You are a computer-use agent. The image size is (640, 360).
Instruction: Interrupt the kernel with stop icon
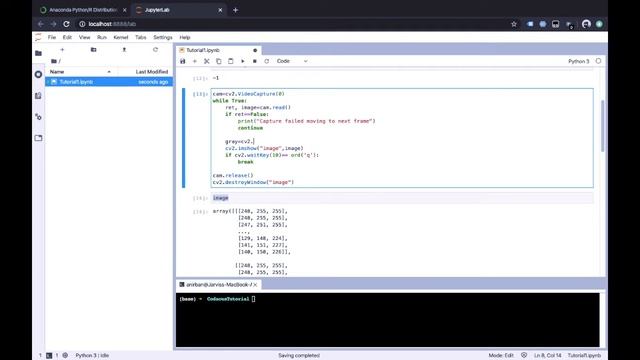(x=255, y=61)
